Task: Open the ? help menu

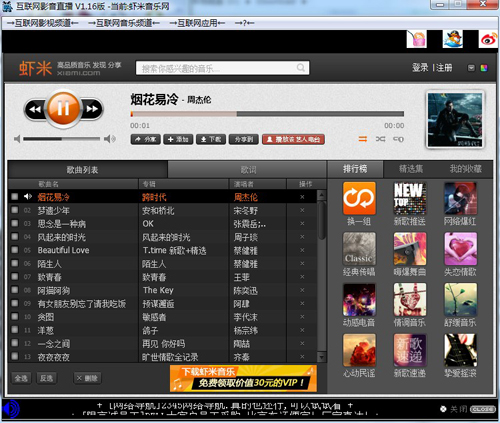Action: pyautogui.click(x=244, y=23)
